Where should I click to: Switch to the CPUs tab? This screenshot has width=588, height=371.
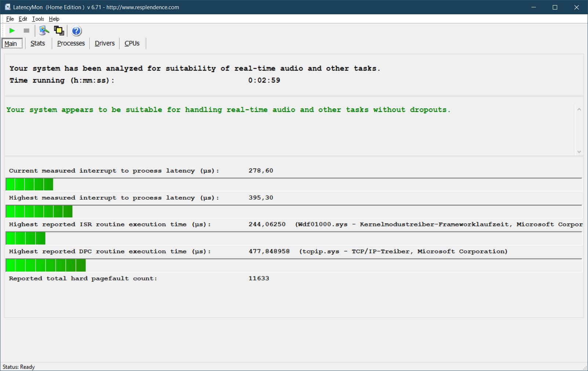click(x=132, y=43)
